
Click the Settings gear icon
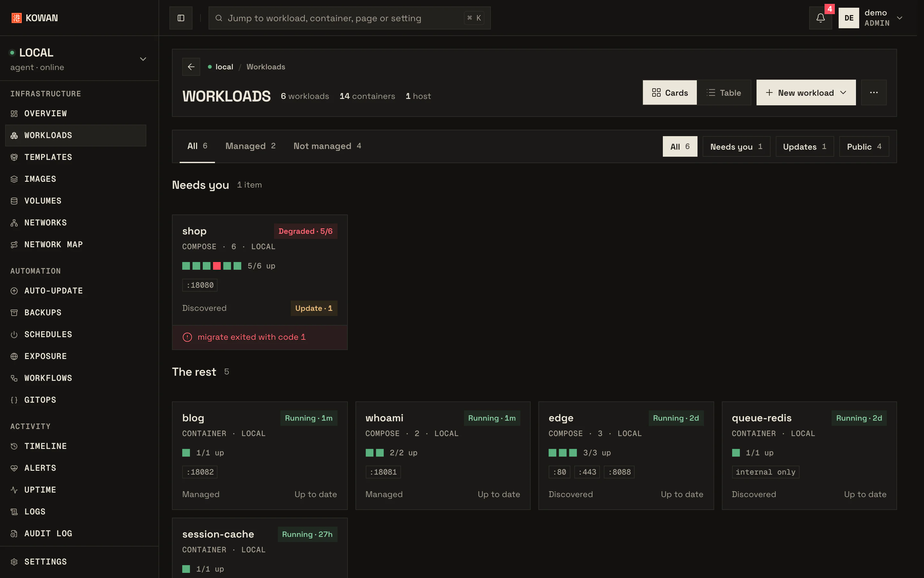pos(14,562)
